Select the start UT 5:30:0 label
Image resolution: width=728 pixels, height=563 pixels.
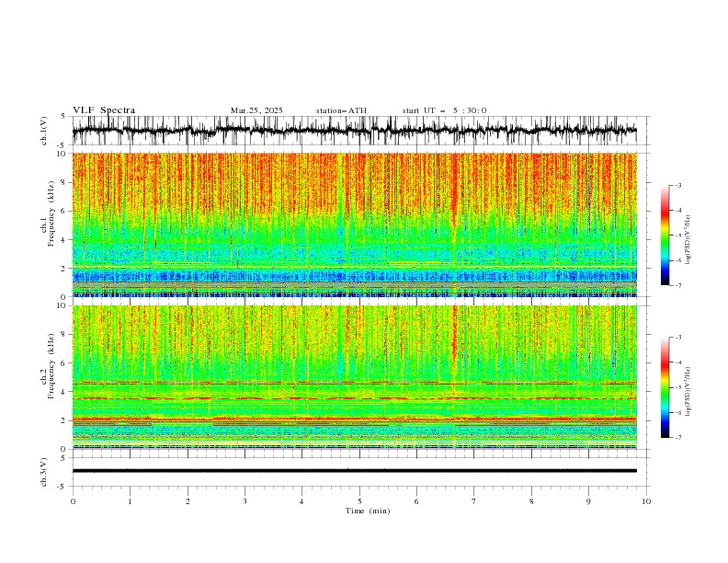point(444,110)
